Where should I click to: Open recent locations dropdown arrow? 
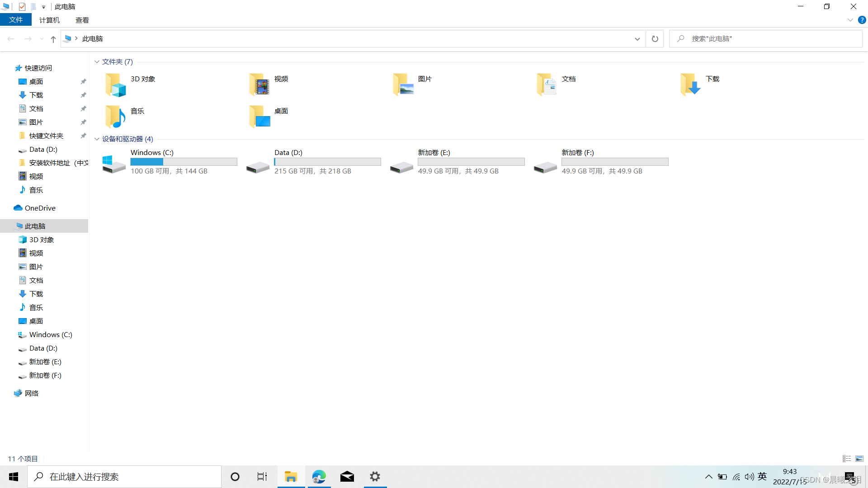42,39
